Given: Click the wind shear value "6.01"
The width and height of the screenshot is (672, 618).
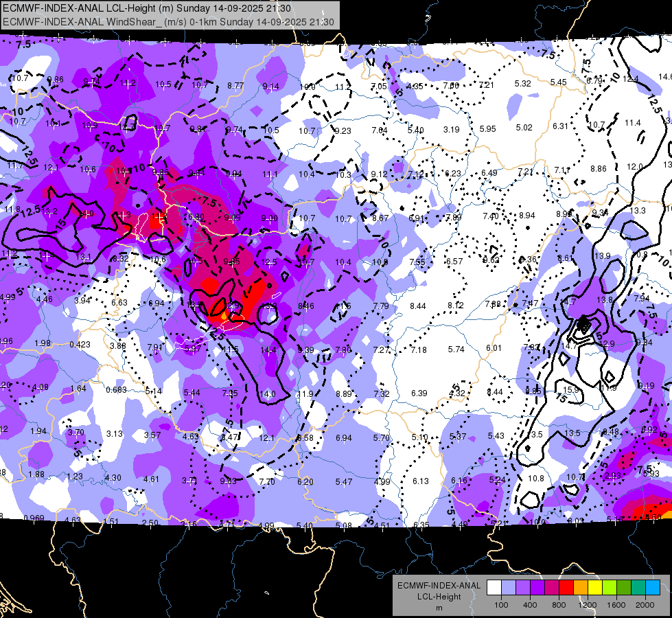Looking at the screenshot, I should click(x=494, y=348).
